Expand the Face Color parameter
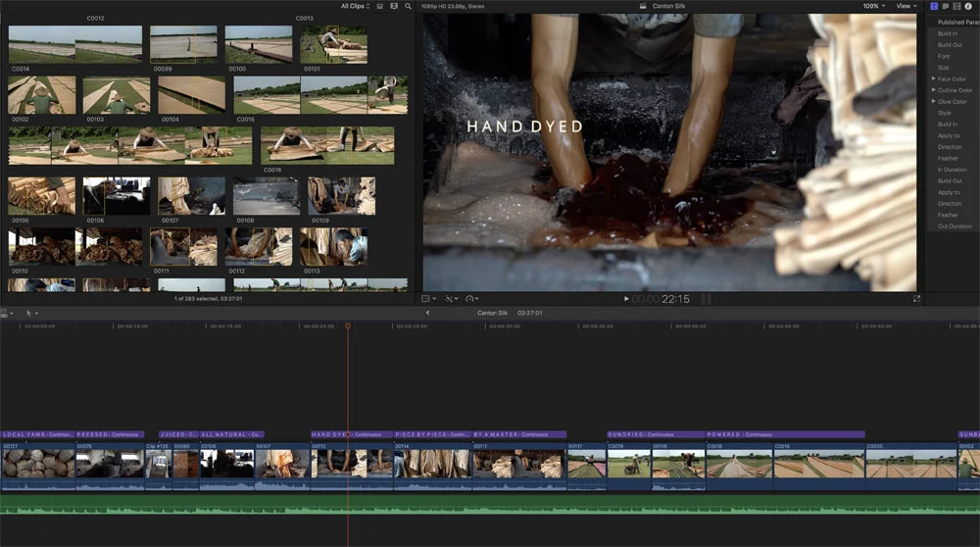Screen dimensions: 980x547 click(934, 78)
